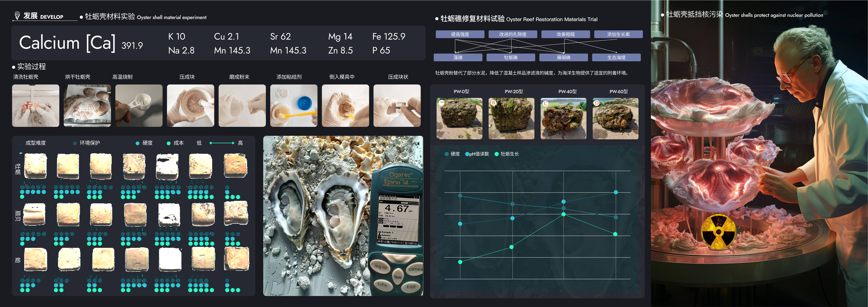Viewport: 868px width, 307px height.
Task: Select the 生态海堤 box
Action: point(616,58)
